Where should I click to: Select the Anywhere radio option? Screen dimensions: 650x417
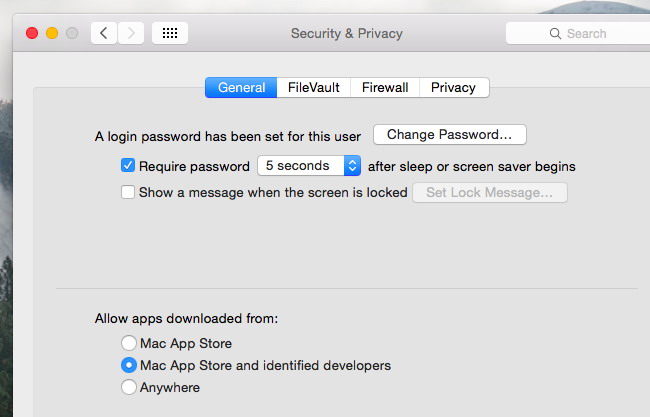(x=129, y=387)
